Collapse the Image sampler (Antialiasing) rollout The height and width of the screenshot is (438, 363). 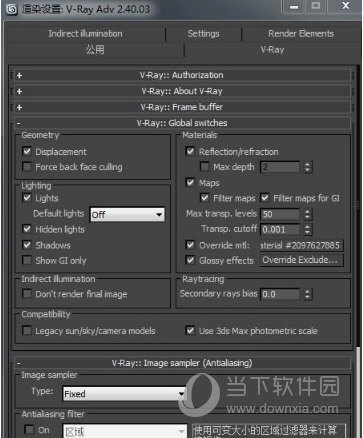182,363
